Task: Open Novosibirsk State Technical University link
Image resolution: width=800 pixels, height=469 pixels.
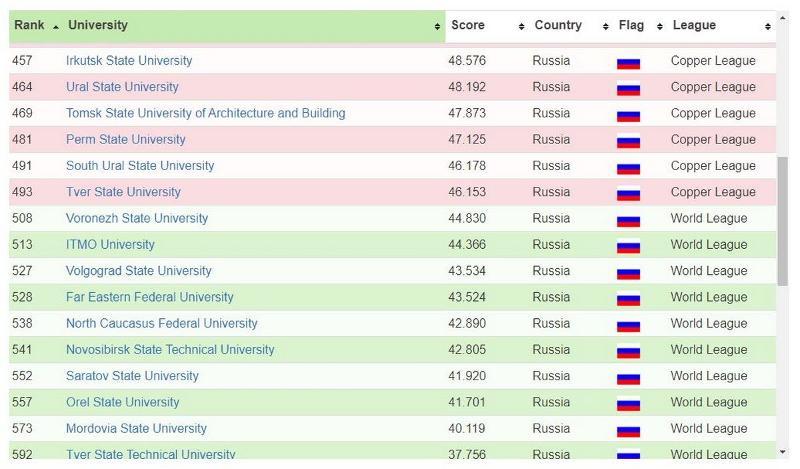Action: point(170,349)
